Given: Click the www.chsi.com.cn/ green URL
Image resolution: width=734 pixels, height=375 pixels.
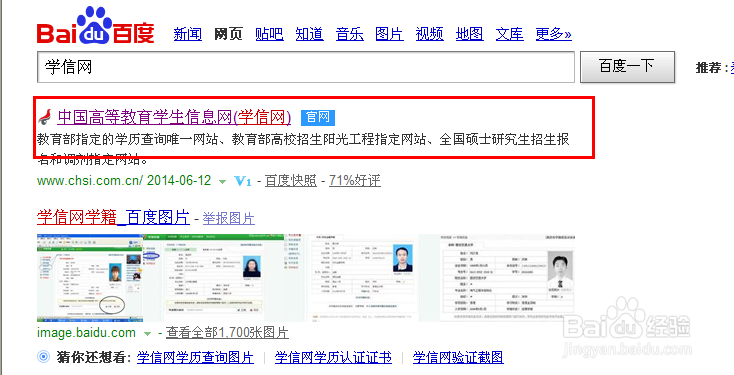Looking at the screenshot, I should [89, 180].
